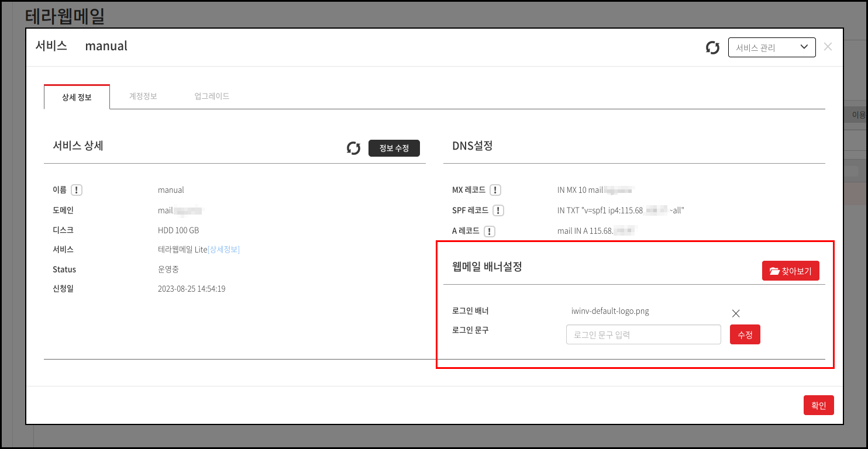Click the info icon beside MX 레코드
The image size is (868, 449).
(x=495, y=190)
